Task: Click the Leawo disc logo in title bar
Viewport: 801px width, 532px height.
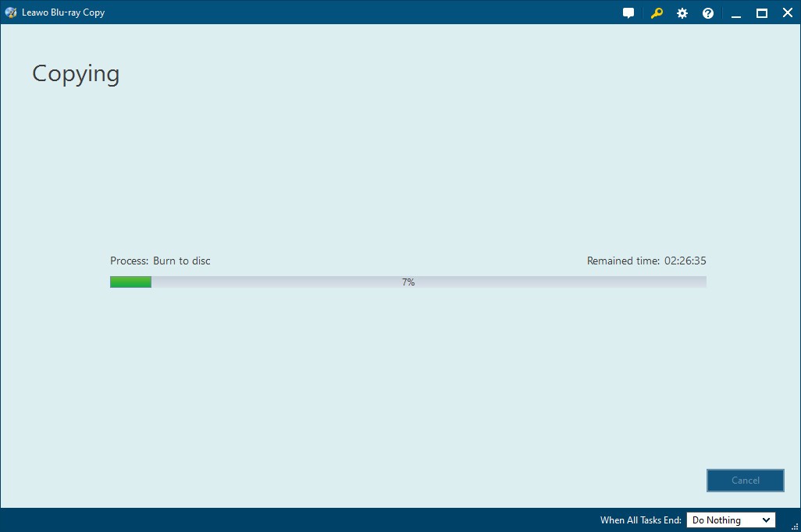Action: (x=11, y=12)
